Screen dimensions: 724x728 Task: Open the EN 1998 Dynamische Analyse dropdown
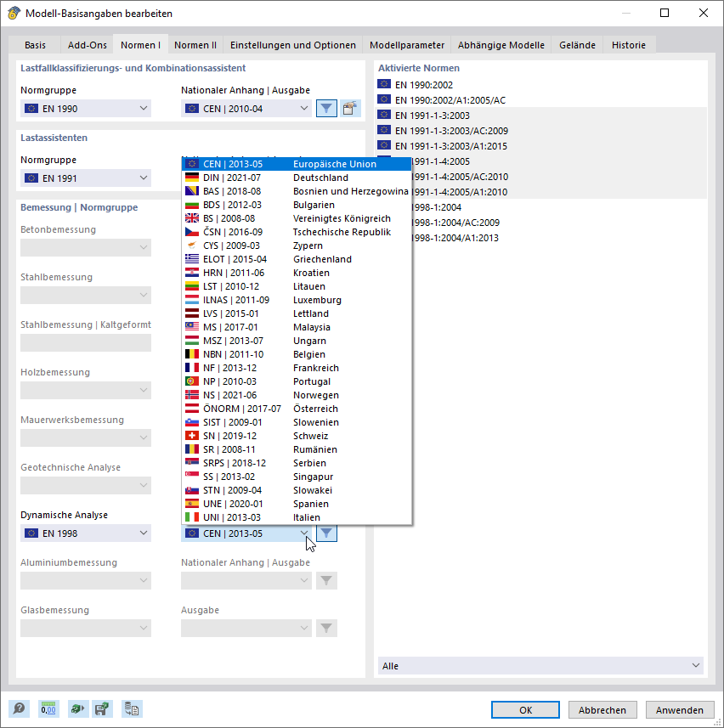(86, 533)
